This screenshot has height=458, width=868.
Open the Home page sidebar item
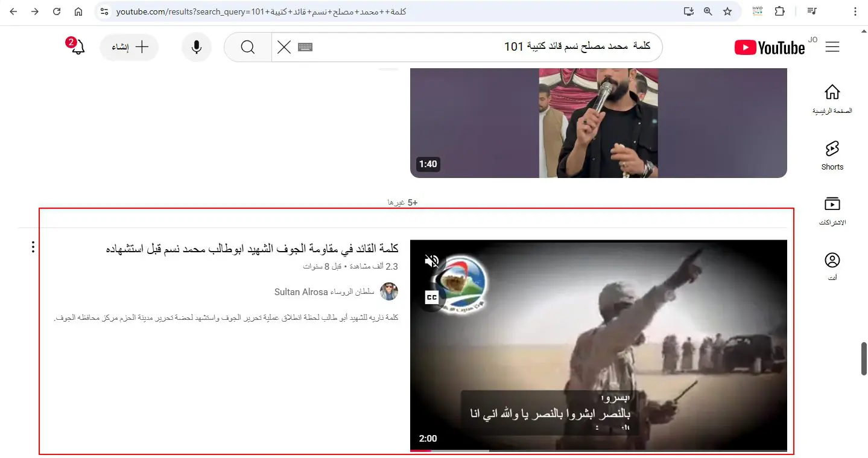click(832, 100)
